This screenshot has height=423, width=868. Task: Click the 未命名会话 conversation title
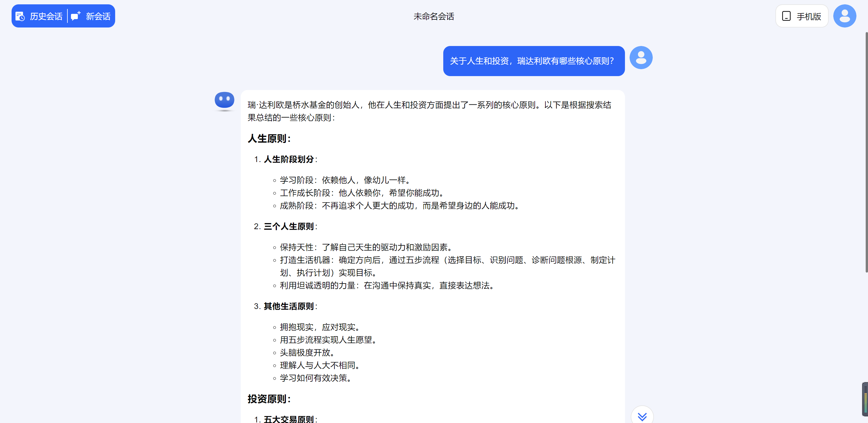point(434,16)
